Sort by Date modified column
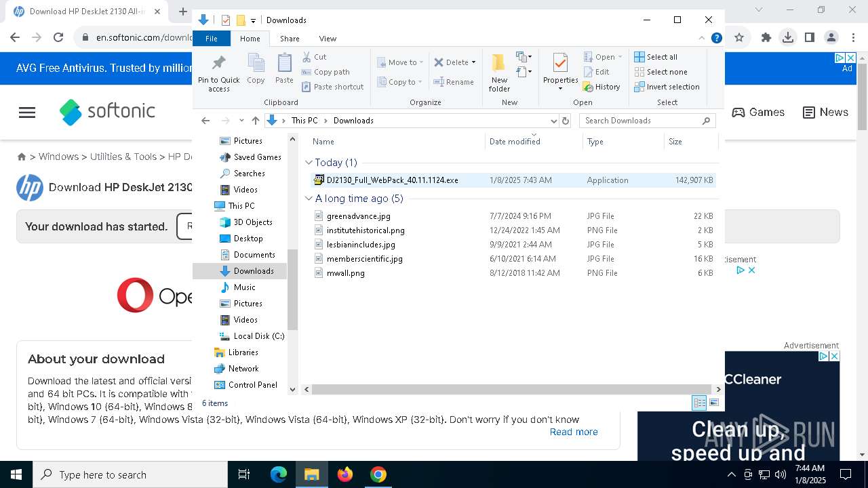 534,142
